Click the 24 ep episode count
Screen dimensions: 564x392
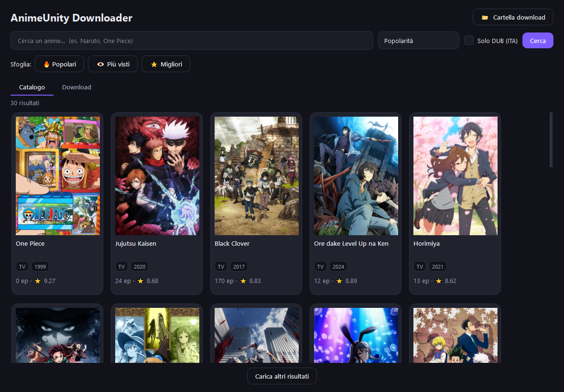[x=123, y=281]
